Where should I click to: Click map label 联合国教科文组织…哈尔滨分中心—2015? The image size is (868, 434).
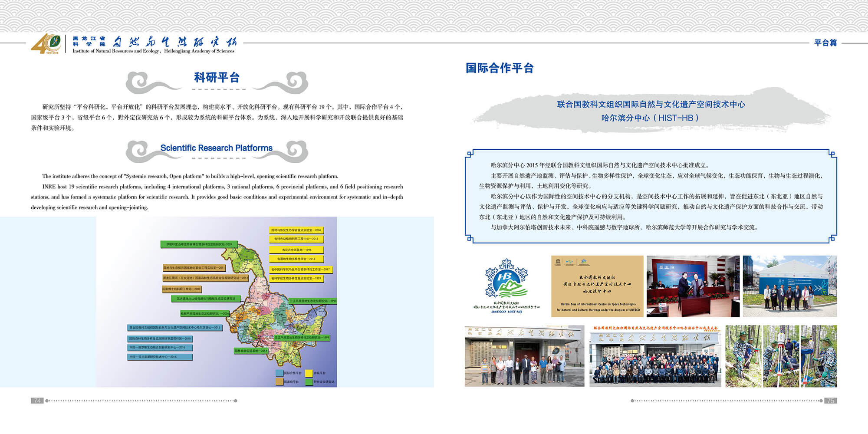pos(175,328)
